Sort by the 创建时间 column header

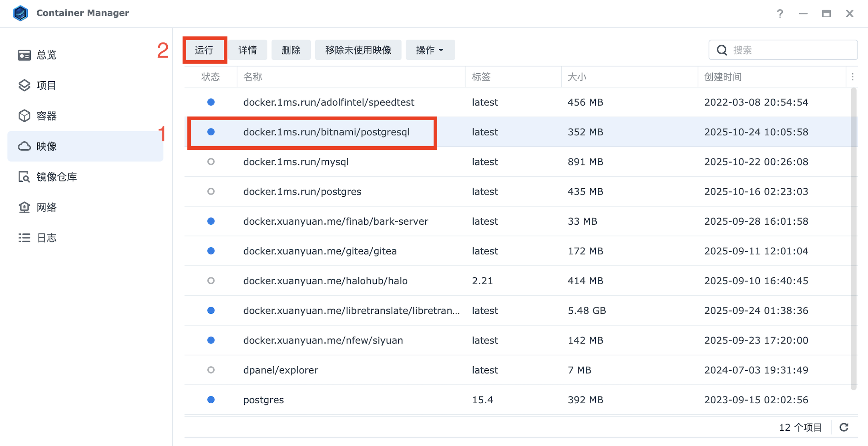click(x=723, y=77)
